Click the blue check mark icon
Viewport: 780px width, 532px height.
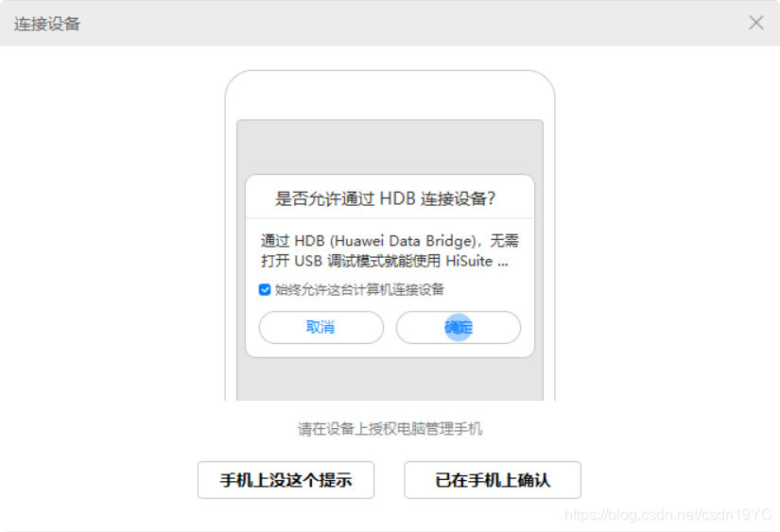265,289
